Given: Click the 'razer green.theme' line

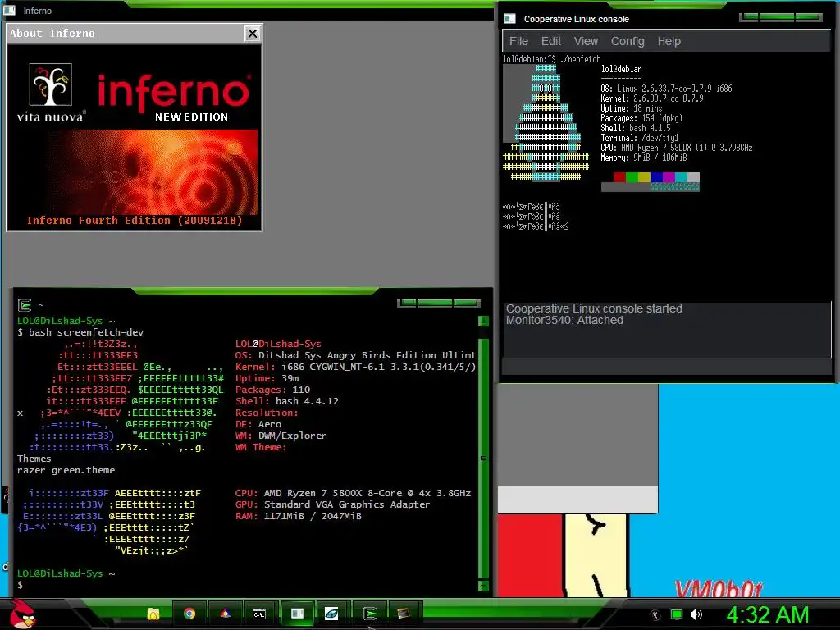Looking at the screenshot, I should click(66, 470).
